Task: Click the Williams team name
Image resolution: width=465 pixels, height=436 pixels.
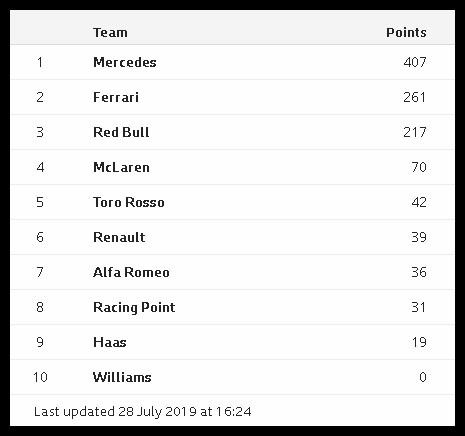Action: click(122, 377)
